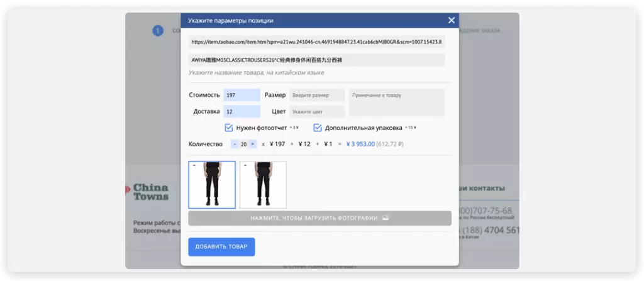
Task: Click the +3 ¥ photo report surcharge text
Action: coord(294,128)
